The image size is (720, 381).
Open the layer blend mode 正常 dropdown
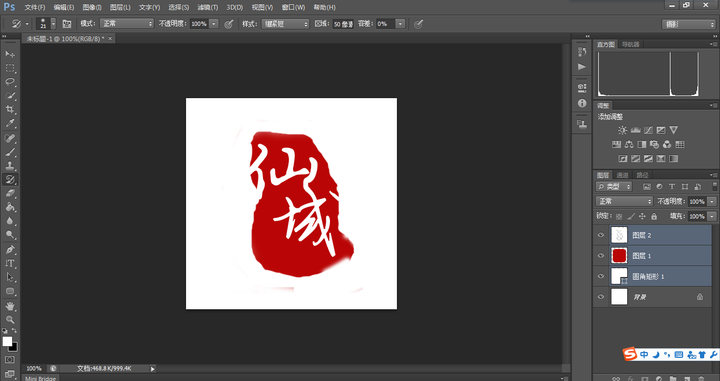point(624,202)
